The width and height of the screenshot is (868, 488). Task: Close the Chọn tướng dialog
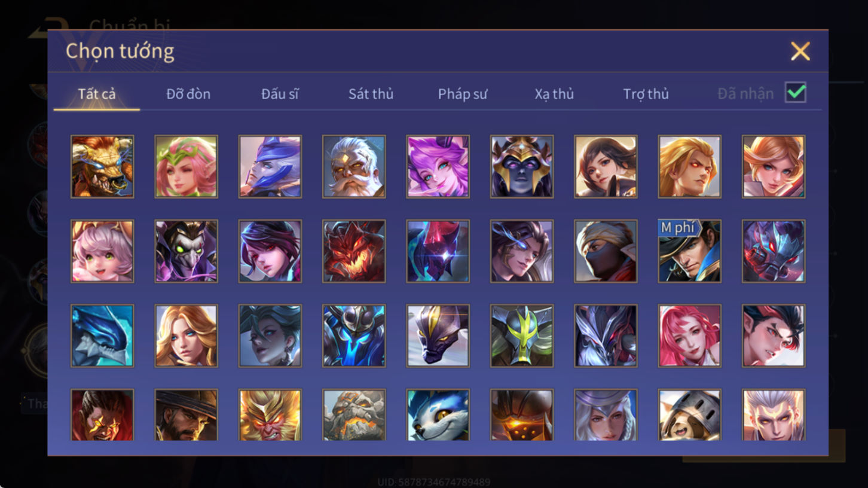pos(800,51)
